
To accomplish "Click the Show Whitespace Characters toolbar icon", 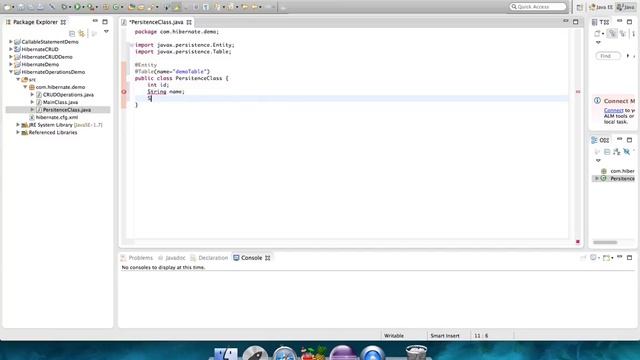I will click(x=206, y=7).
